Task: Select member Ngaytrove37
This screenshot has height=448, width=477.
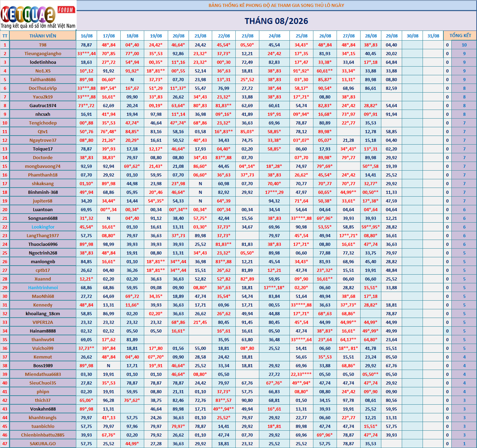Action: [x=43, y=140]
